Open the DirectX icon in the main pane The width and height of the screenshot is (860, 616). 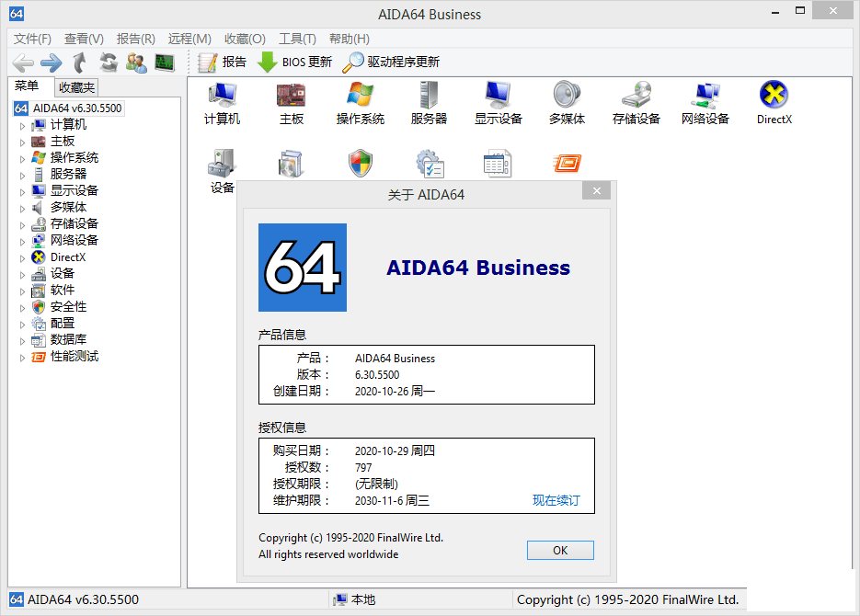pyautogui.click(x=774, y=103)
